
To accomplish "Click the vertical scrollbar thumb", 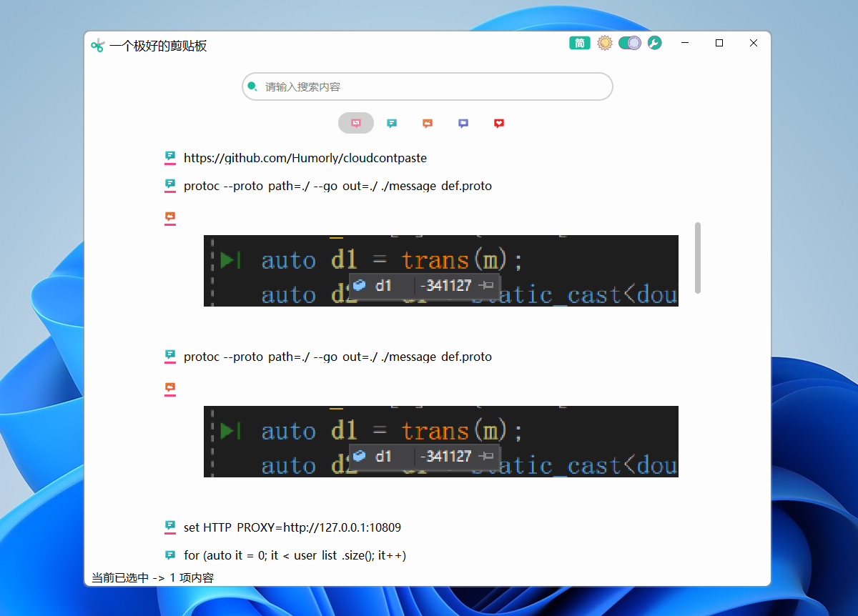I will pyautogui.click(x=698, y=257).
